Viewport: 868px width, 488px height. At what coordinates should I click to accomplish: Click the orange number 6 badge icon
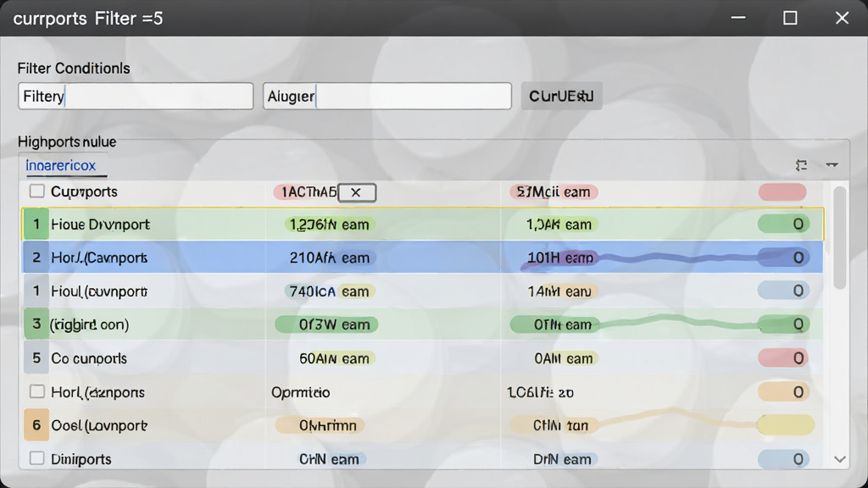(36, 425)
